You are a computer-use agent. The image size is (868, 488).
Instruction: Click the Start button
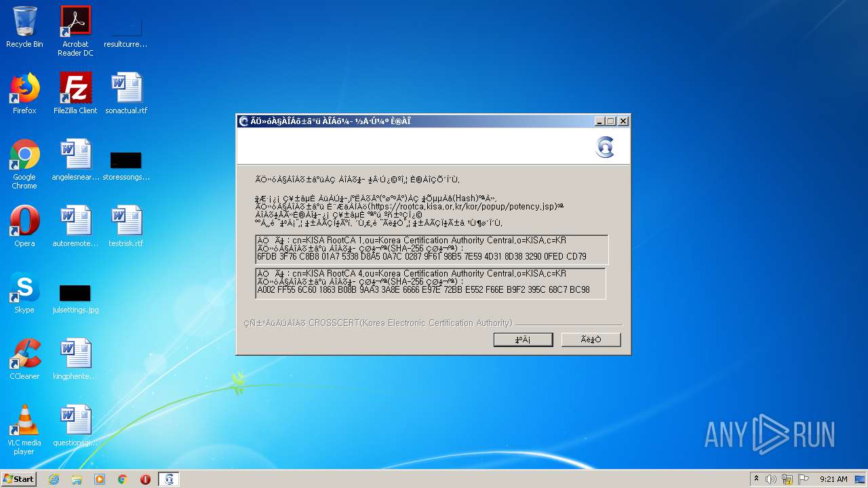pyautogui.click(x=19, y=479)
